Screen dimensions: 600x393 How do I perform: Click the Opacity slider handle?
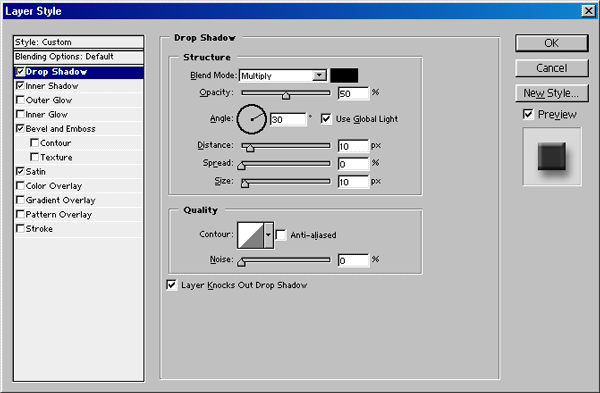286,95
